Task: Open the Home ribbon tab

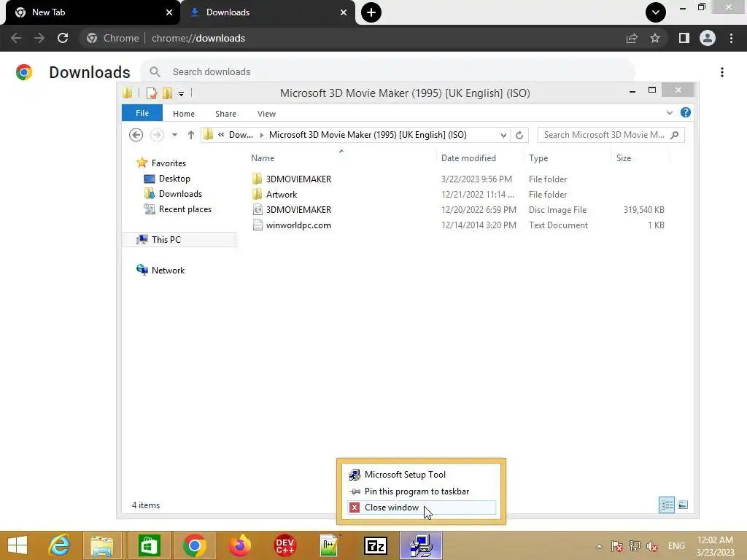Action: [183, 114]
